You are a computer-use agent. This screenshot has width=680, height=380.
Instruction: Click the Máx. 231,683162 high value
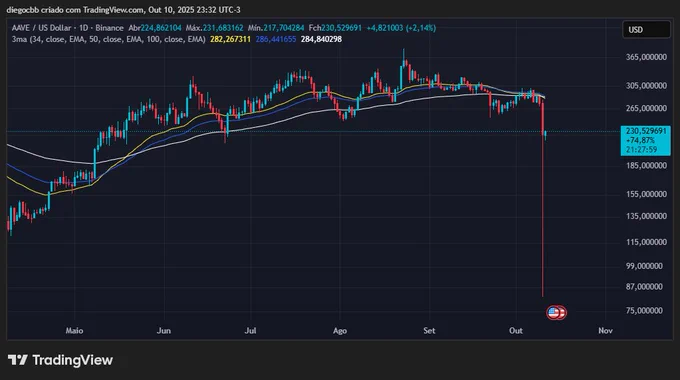point(215,28)
